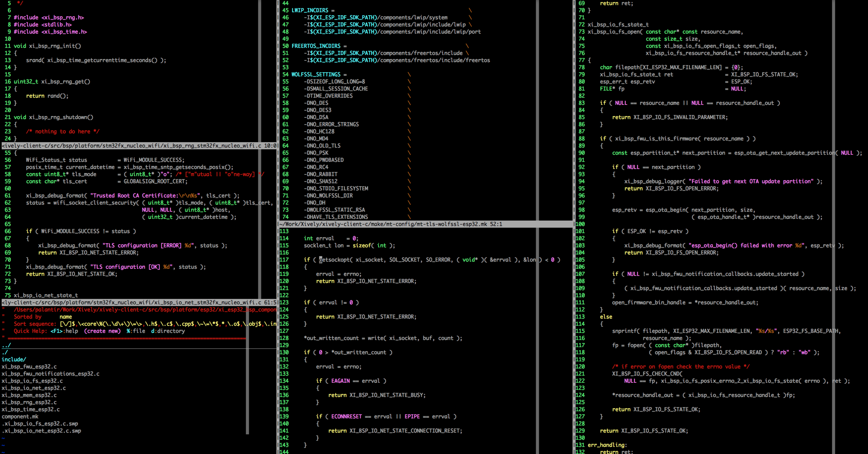This screenshot has width=868, height=454.
Task: Select xi_bsp_time_esp32.c in the file browser
Action: pyautogui.click(x=31, y=409)
